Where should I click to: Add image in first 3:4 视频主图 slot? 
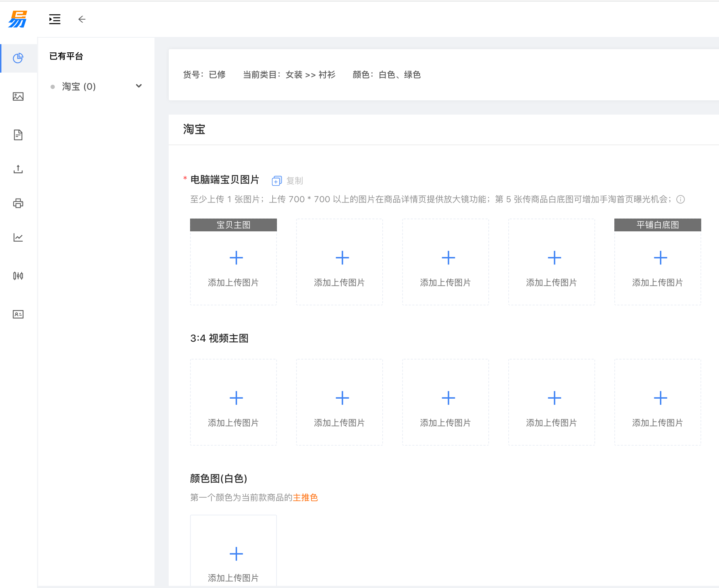[x=233, y=402]
